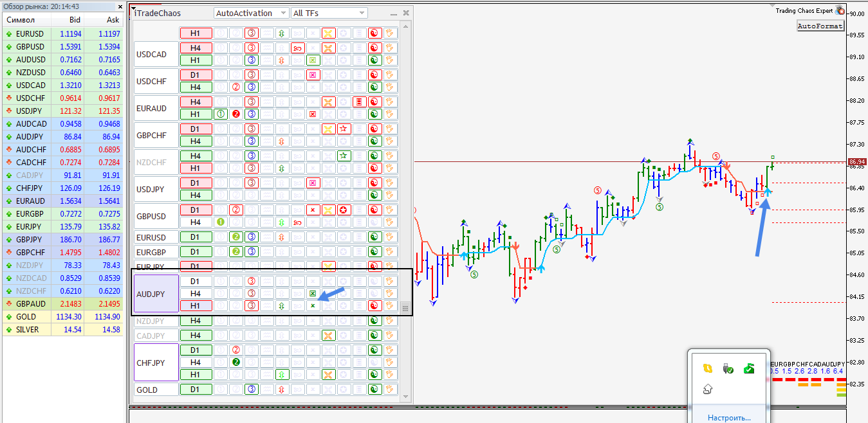Click the iTradeChaos scrollbar up arrow
Screen dimensions: 868x423
(x=405, y=26)
